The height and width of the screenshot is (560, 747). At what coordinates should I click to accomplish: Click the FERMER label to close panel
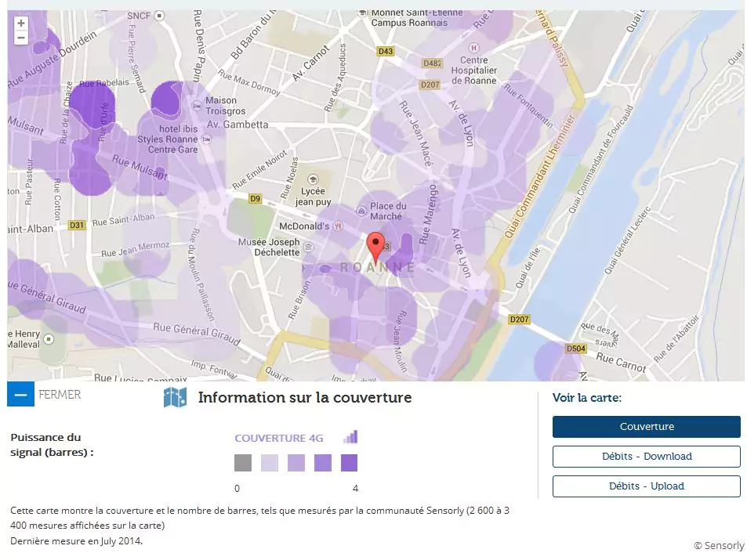coord(60,394)
